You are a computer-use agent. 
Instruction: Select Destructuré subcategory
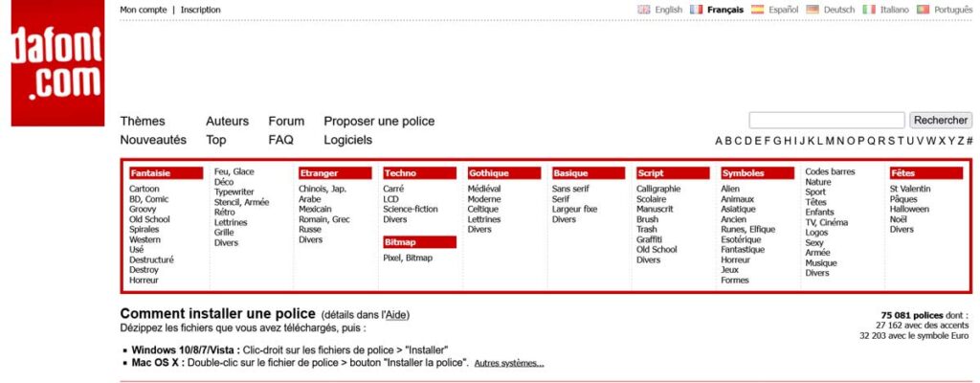pos(152,259)
